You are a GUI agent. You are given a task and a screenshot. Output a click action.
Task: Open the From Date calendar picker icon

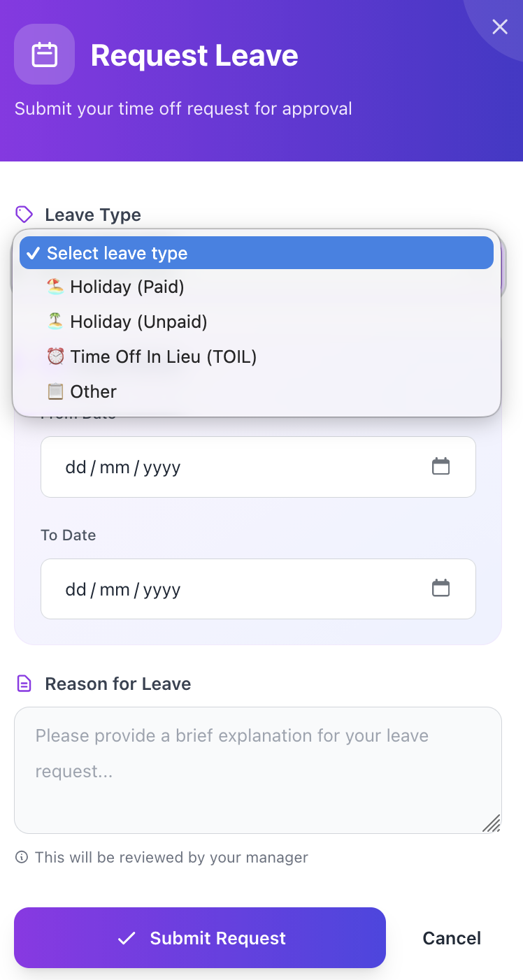[x=440, y=466]
